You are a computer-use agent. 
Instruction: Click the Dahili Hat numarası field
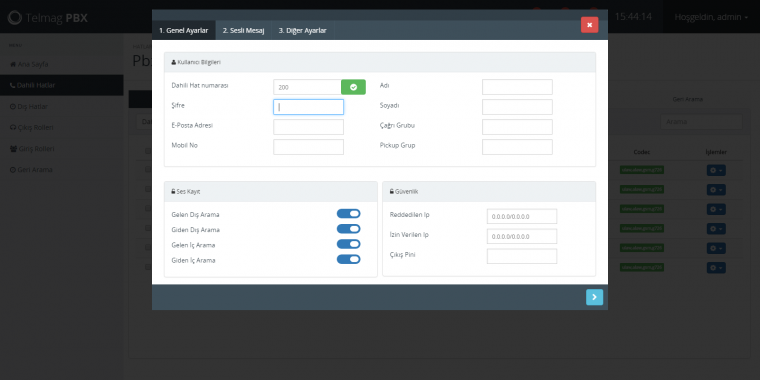pos(307,87)
